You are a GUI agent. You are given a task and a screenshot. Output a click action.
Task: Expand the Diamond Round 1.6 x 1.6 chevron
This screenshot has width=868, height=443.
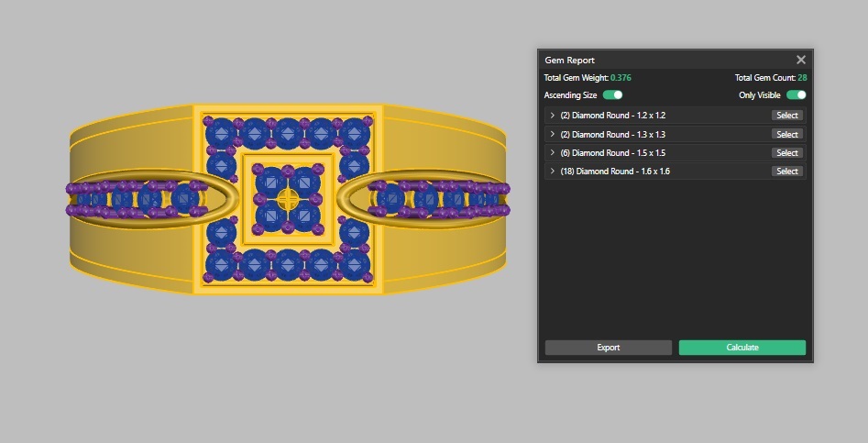(x=552, y=171)
